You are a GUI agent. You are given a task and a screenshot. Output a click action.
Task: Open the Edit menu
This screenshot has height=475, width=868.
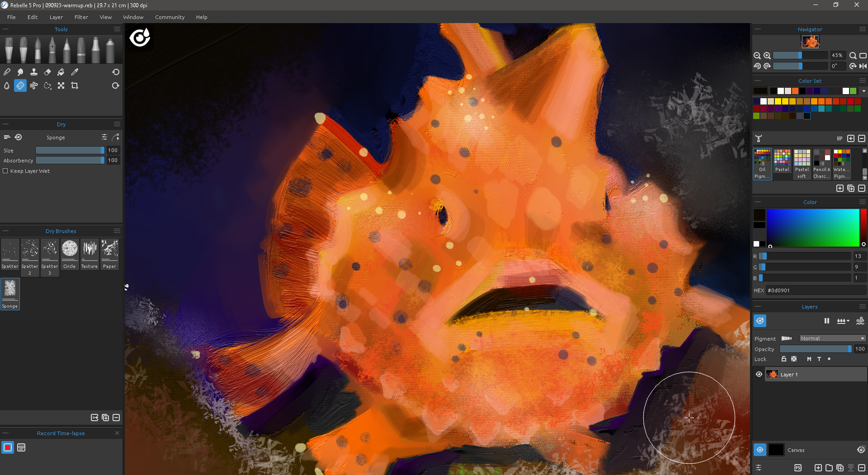tap(33, 17)
